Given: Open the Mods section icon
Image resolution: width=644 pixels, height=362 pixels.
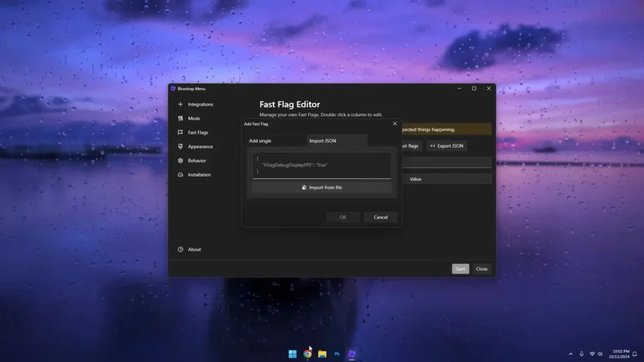Looking at the screenshot, I should click(x=180, y=118).
